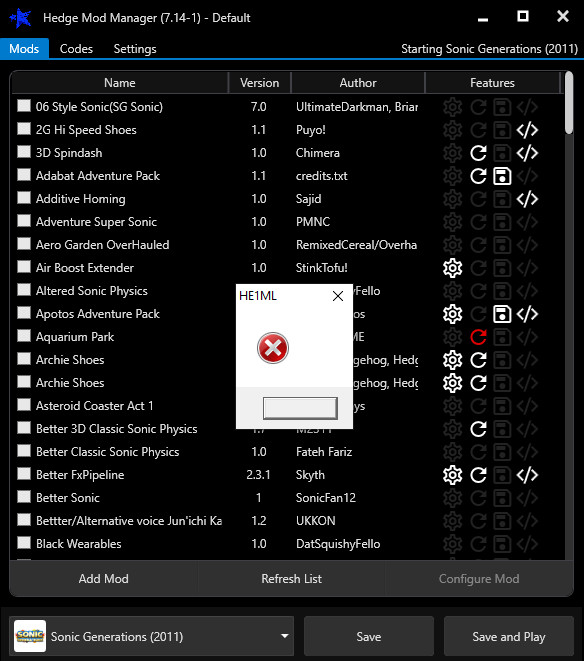Toggle the Adabat Adventure Pack checkbox
This screenshot has height=661, width=584.
coord(24,175)
